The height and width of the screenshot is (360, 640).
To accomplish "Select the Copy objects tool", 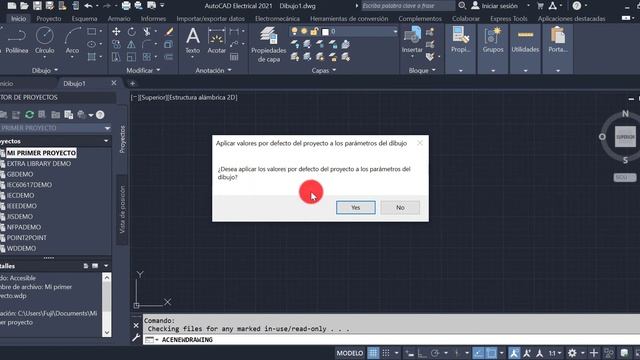I will [116, 44].
